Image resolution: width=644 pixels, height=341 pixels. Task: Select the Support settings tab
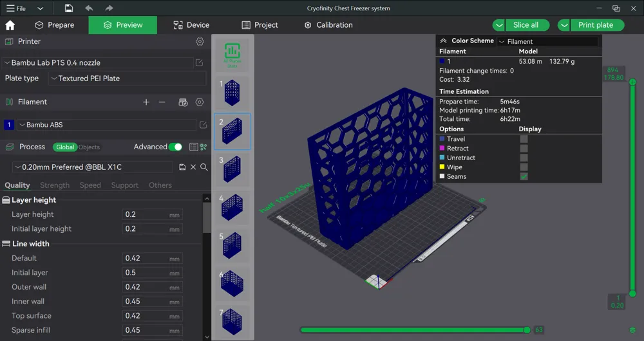[125, 185]
